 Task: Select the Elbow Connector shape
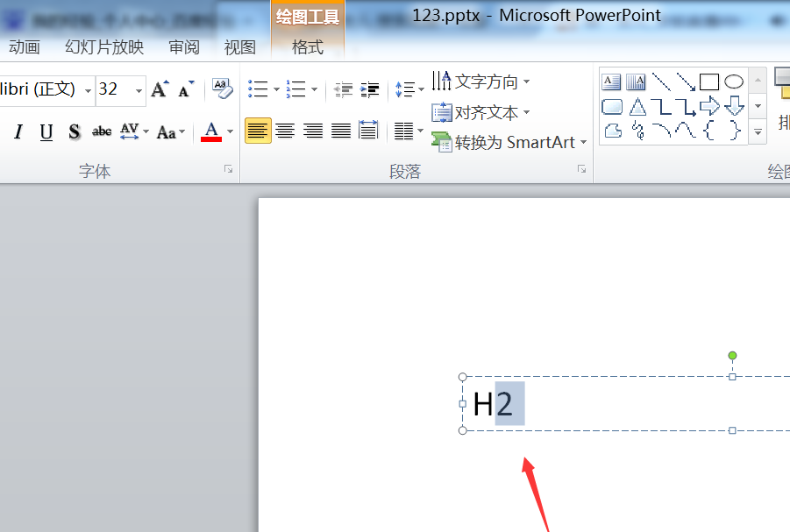point(661,106)
